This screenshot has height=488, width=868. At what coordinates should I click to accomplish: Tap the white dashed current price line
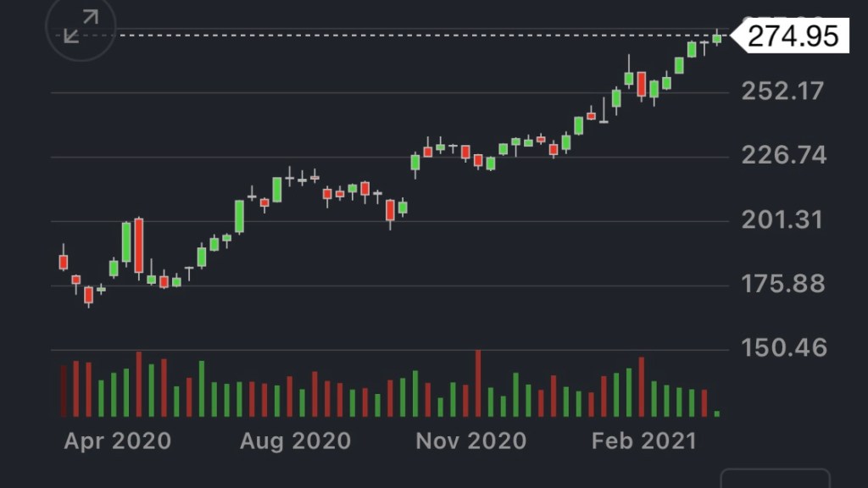[381, 35]
